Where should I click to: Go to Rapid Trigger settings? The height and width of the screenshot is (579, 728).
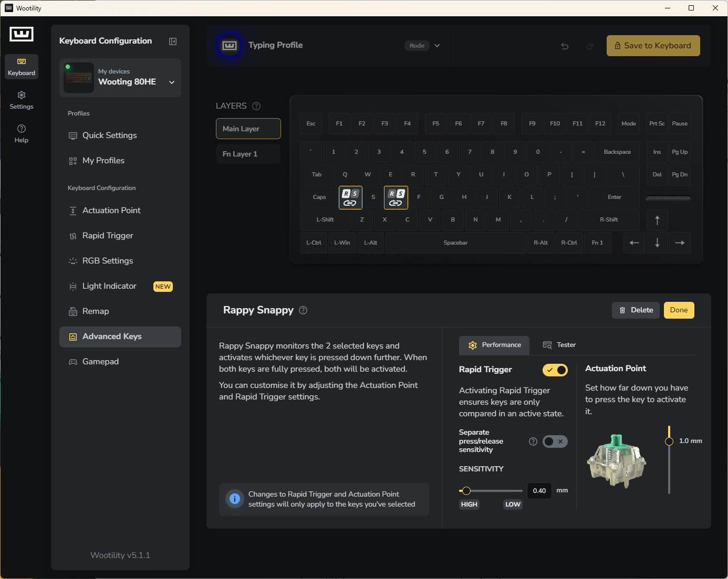point(120,236)
